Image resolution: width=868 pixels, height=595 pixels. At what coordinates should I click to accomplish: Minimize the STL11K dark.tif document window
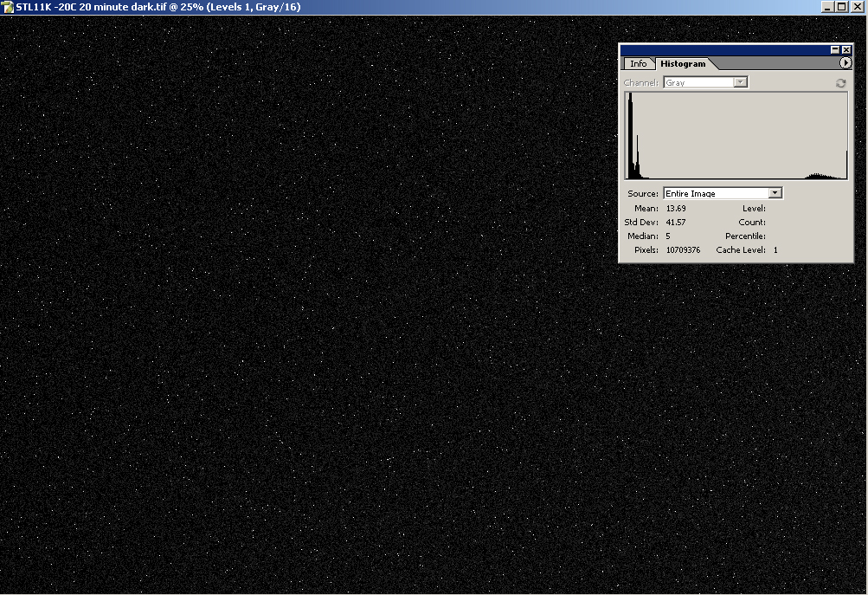[x=828, y=7]
